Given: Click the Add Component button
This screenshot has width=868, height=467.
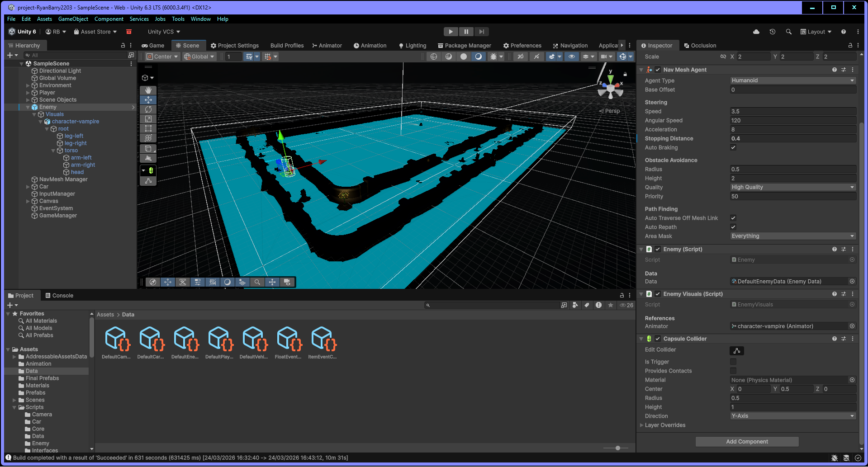Looking at the screenshot, I should [747, 442].
